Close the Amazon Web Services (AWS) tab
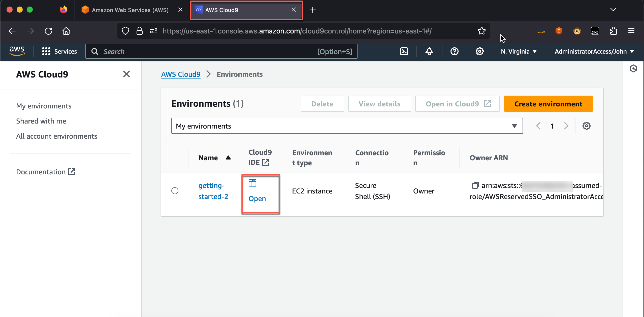 [180, 10]
